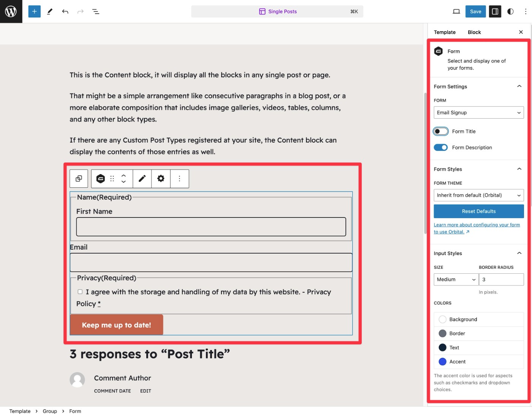Open form settings gear in block toolbar

click(x=161, y=179)
